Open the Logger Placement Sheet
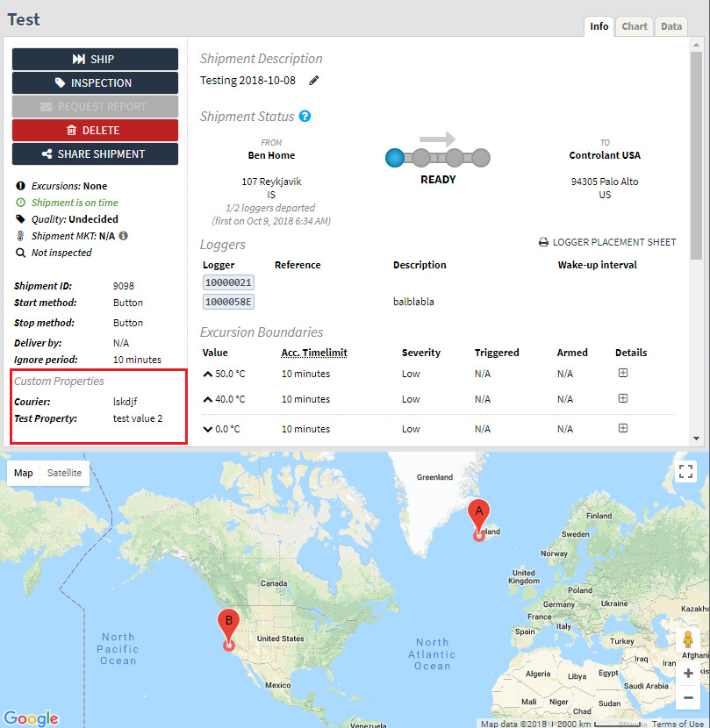This screenshot has height=728, width=710. (x=607, y=242)
